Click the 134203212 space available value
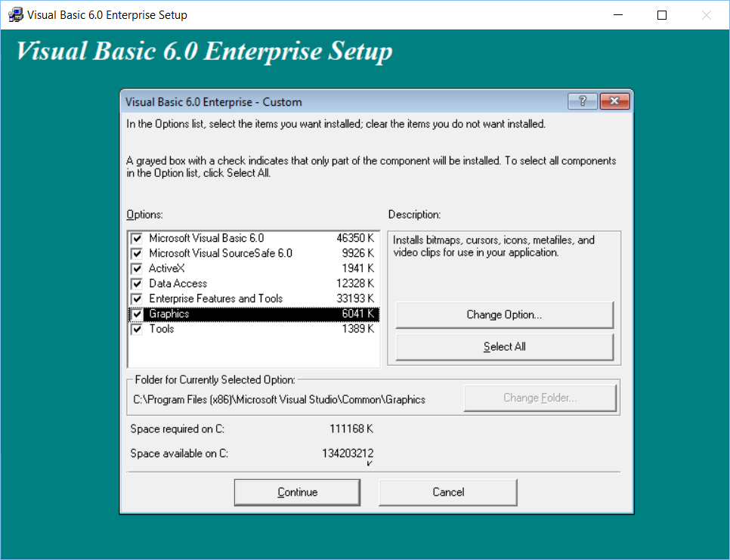Screen dimensions: 730x560 (348, 453)
